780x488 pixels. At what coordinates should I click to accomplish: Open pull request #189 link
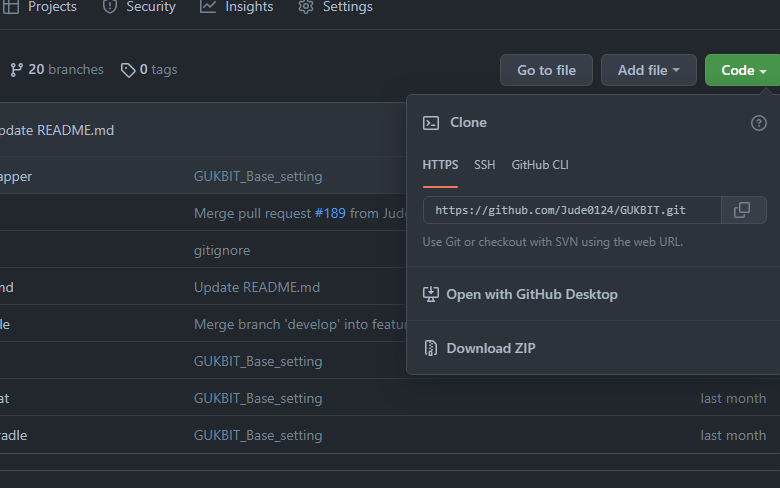(x=330, y=213)
